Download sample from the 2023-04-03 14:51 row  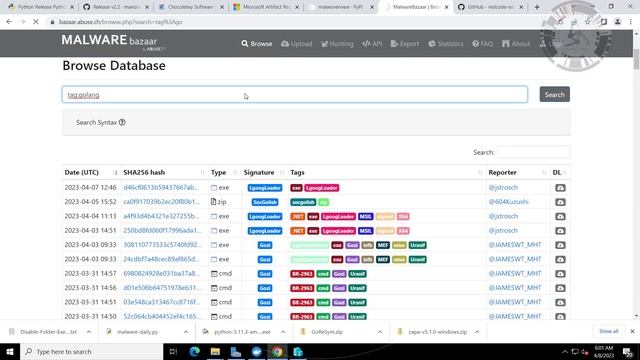[560, 231]
